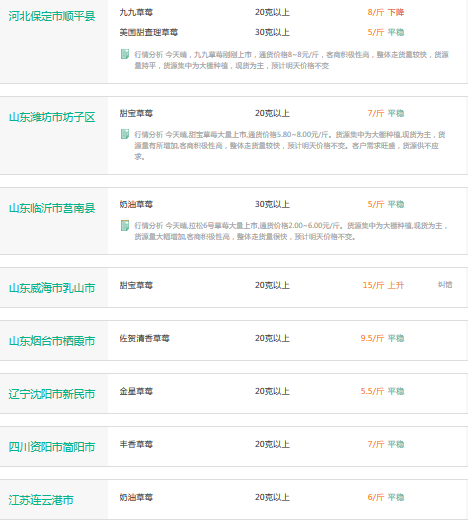Click 金星草莓 variety name

(136, 391)
